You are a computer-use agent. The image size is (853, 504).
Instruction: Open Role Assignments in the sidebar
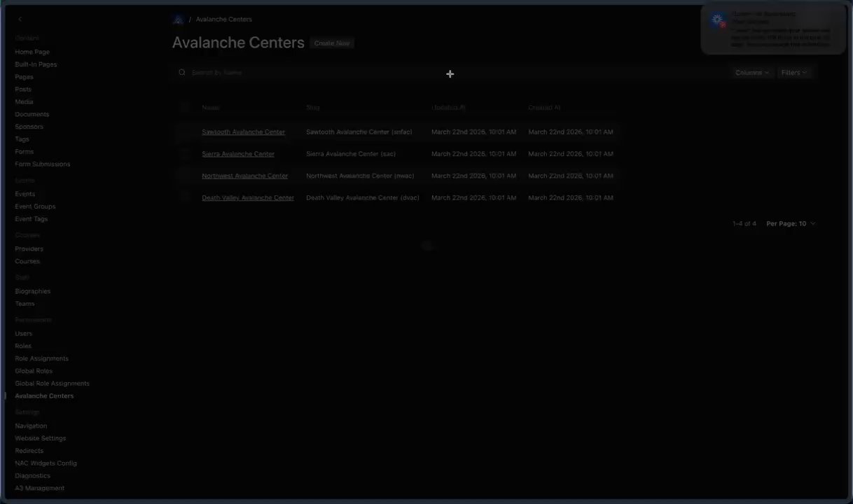[41, 358]
